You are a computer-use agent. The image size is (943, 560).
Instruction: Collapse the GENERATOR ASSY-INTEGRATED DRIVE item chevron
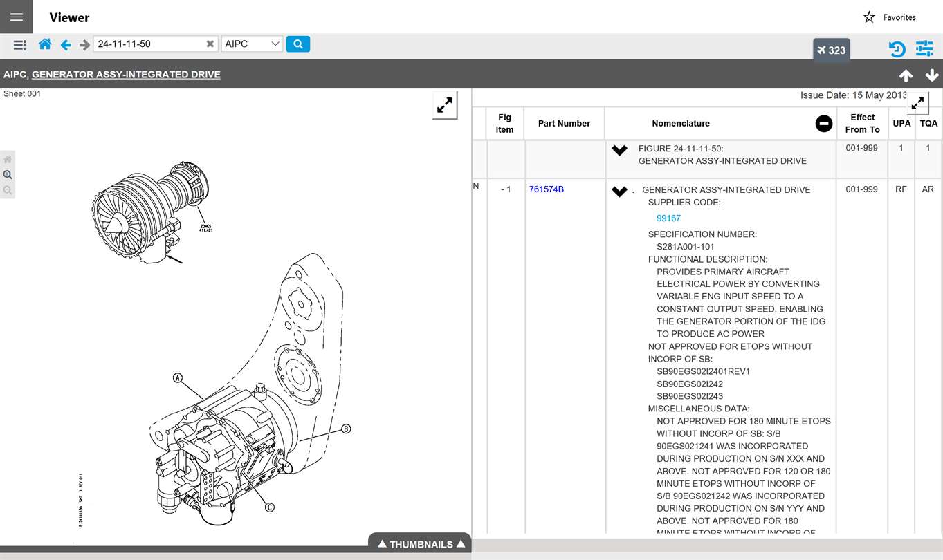[x=619, y=192]
